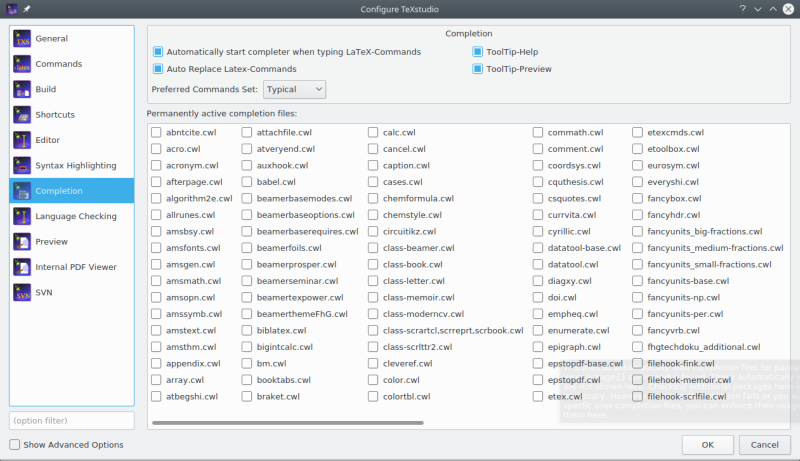Turn off ToolTip-Help checkbox
This screenshot has height=461, width=800.
[x=478, y=52]
